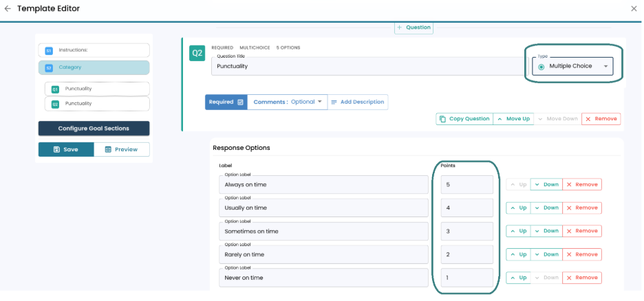Edit the points field for Rarely on time
This screenshot has height=301, width=644.
click(467, 255)
